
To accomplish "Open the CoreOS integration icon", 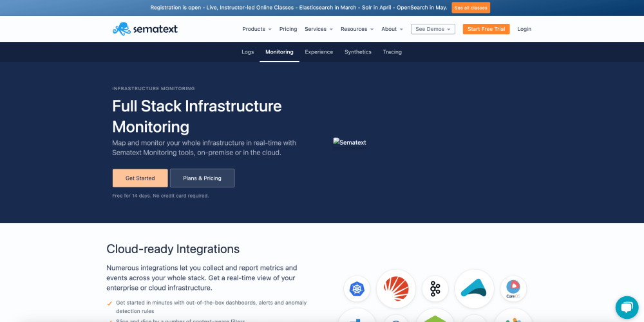I will pos(513,289).
